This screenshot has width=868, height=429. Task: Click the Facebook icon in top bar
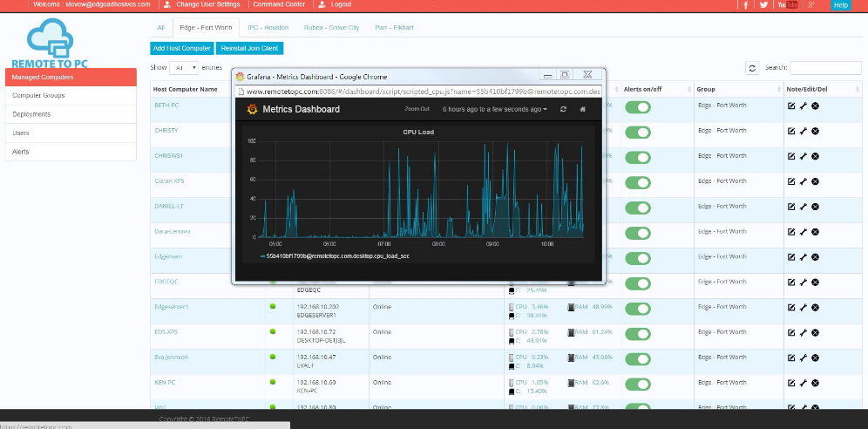745,4
